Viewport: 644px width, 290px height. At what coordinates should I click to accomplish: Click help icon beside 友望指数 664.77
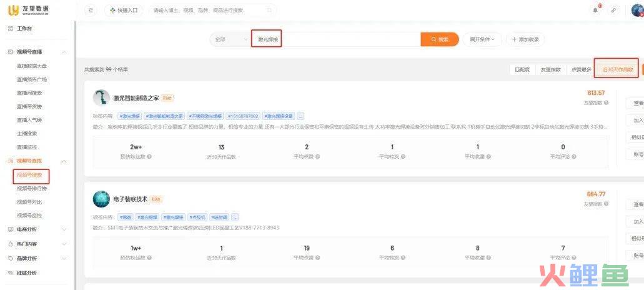coord(607,204)
